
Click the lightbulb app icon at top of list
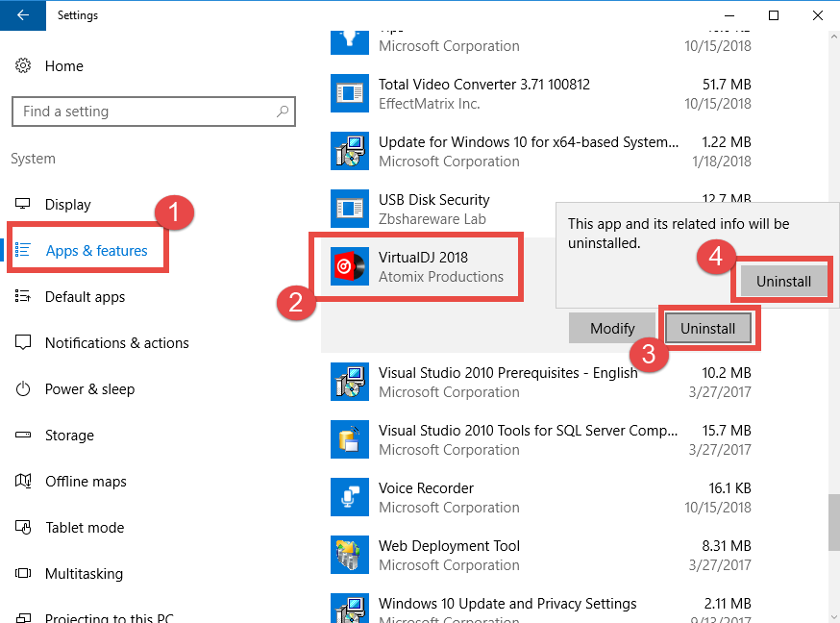pos(350,43)
